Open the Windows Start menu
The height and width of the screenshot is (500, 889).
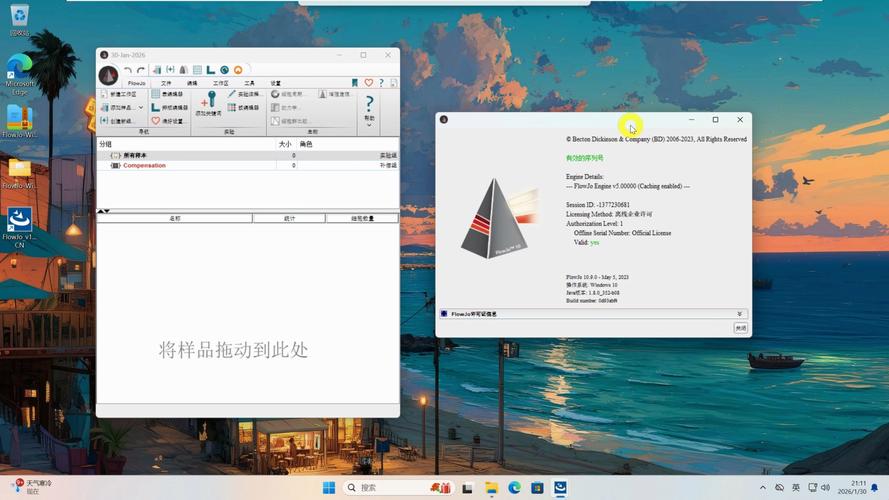pos(329,488)
